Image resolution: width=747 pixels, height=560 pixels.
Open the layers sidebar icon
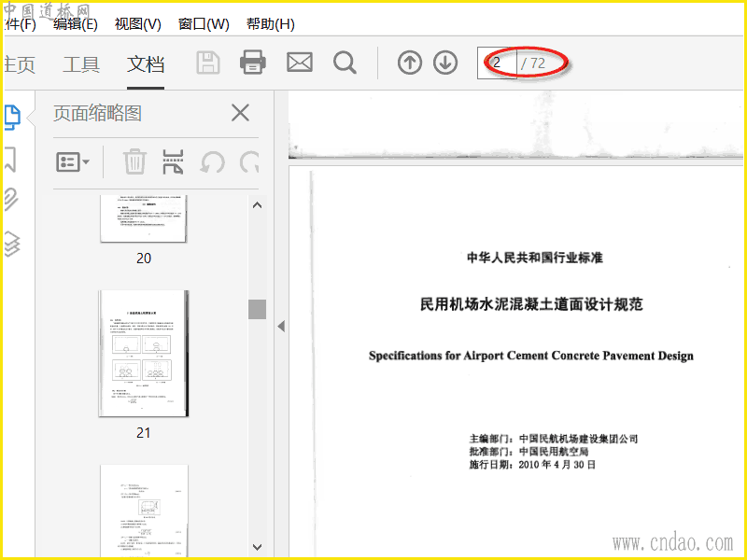pos(12,244)
